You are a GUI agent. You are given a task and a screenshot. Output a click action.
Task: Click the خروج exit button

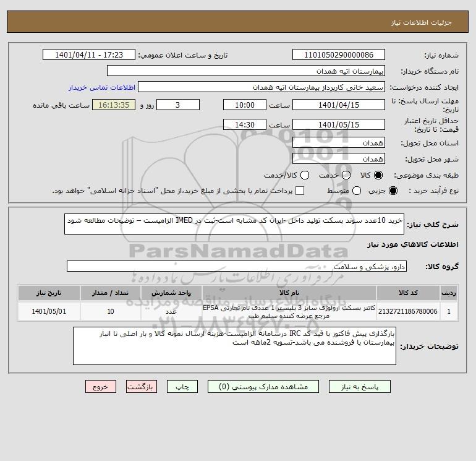point(101,387)
